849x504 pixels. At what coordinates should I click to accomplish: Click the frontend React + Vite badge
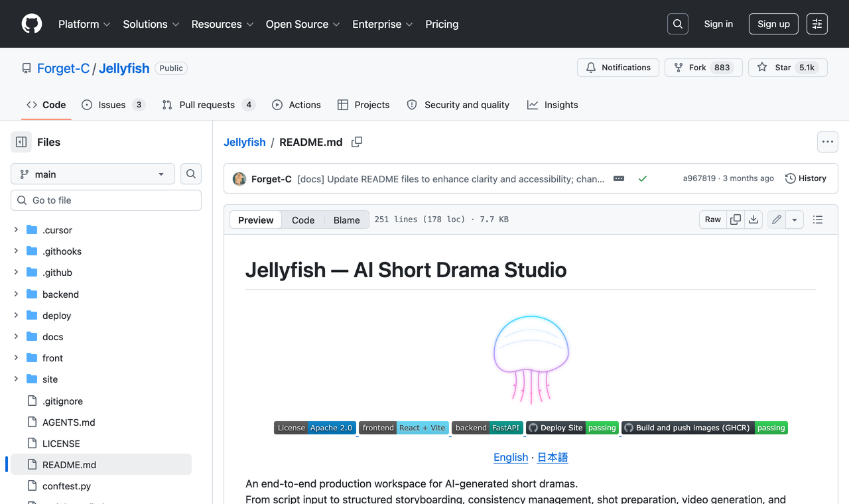(x=404, y=428)
